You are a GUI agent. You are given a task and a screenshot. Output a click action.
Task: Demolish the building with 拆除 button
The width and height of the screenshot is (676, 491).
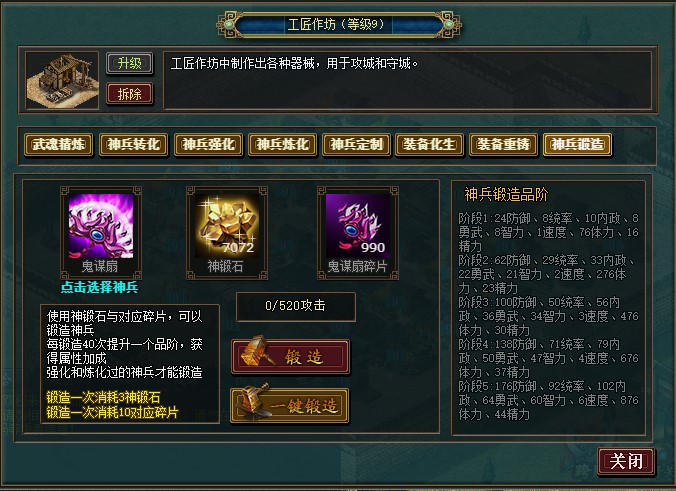pyautogui.click(x=129, y=94)
